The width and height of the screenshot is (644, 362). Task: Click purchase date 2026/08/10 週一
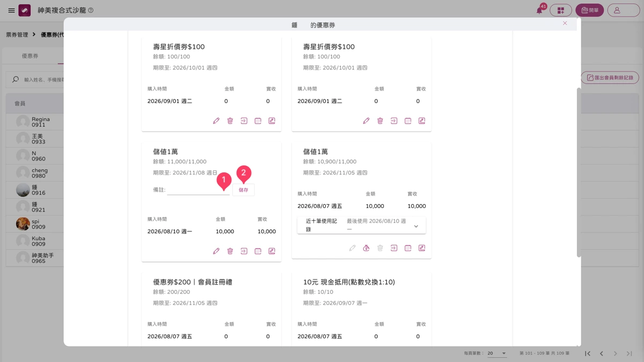(170, 231)
